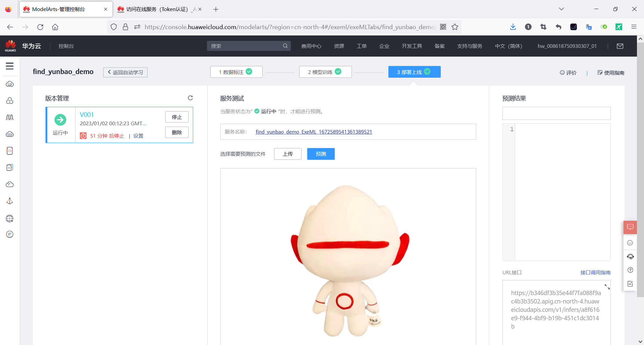The height and width of the screenshot is (345, 644).
Task: Click the 预测结果 text input field
Action: pos(556,113)
